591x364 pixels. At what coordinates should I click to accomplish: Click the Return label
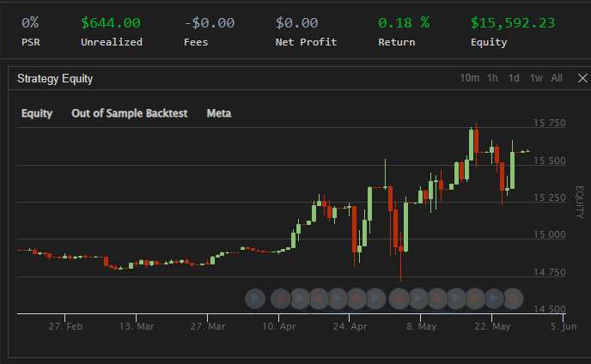click(x=397, y=42)
